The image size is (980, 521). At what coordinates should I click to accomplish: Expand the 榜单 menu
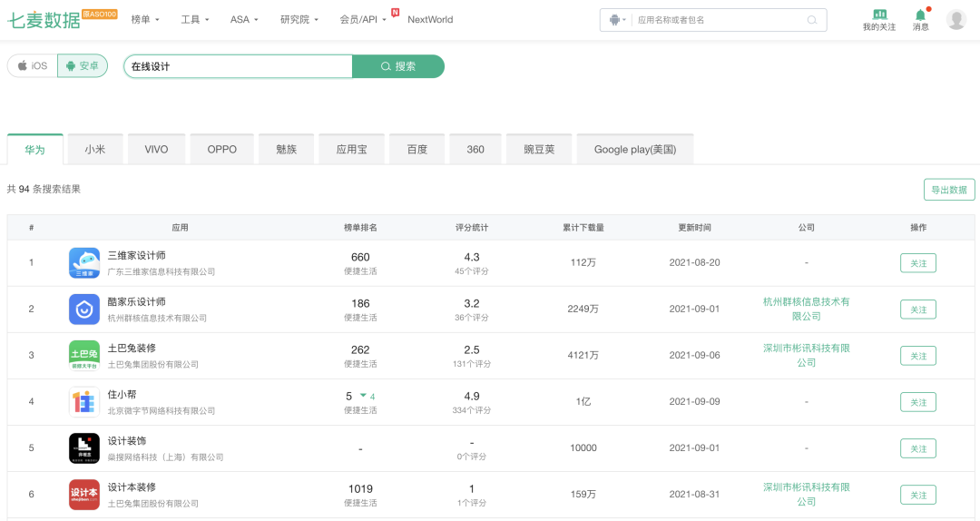145,19
